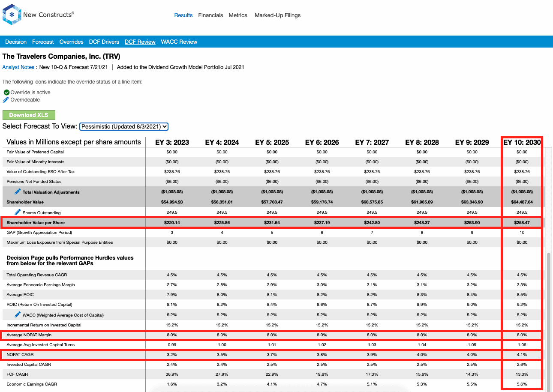553x392 pixels.
Task: Click the EY 7: 2027 column header
Action: point(372,142)
